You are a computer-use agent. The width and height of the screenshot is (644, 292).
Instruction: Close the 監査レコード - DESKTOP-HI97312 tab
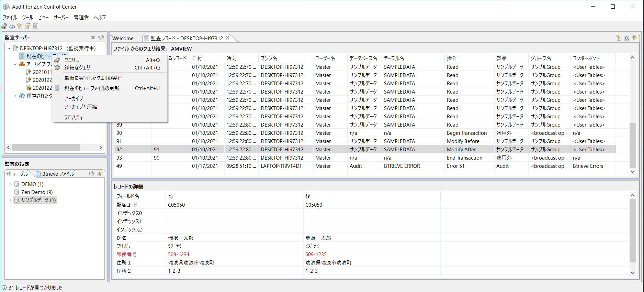(227, 38)
